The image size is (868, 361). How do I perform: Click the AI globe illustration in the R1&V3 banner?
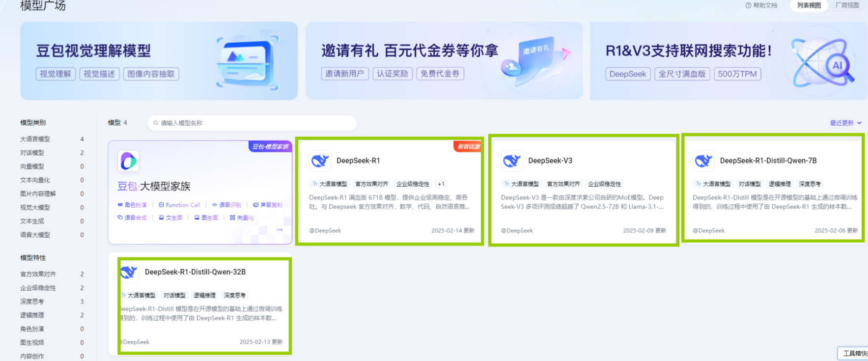click(822, 63)
